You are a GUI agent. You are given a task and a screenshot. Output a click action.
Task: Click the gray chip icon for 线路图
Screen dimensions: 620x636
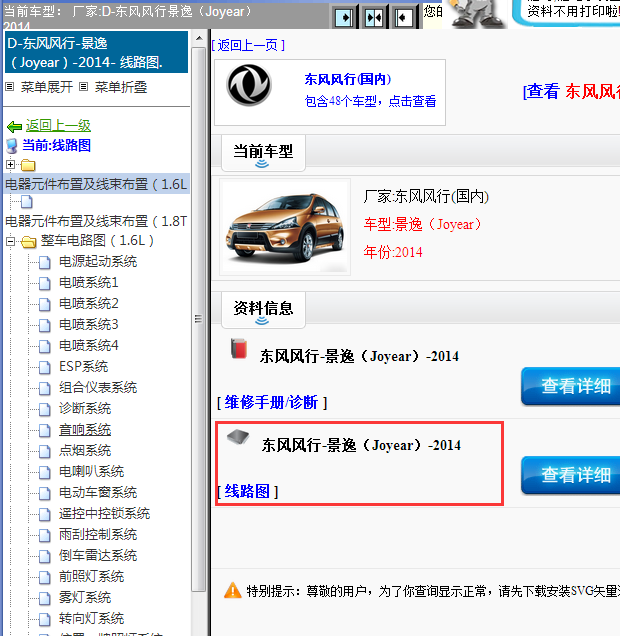[238, 437]
